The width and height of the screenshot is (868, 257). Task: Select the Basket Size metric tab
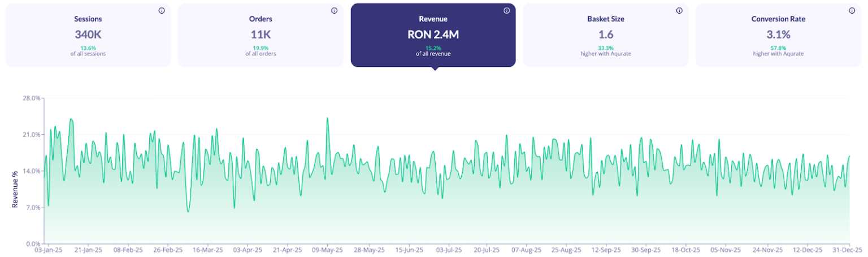(x=605, y=19)
